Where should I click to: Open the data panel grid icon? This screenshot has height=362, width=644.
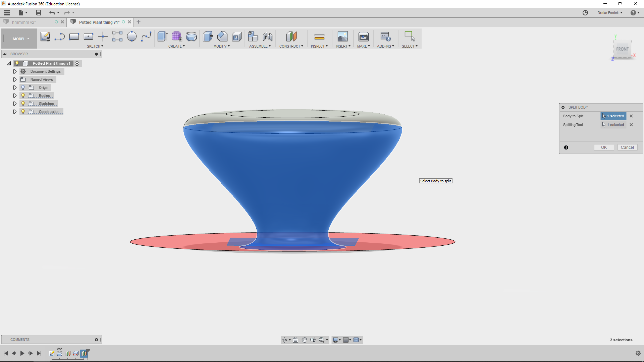pyautogui.click(x=7, y=13)
